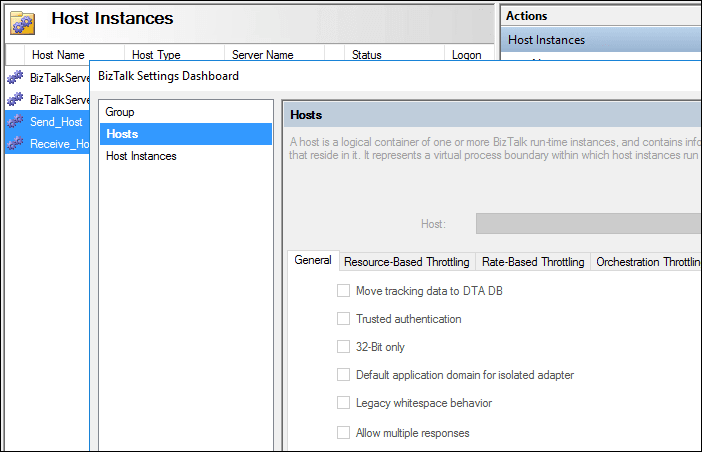Select Hosts in the settings list
The height and width of the screenshot is (452, 702).
tap(186, 134)
